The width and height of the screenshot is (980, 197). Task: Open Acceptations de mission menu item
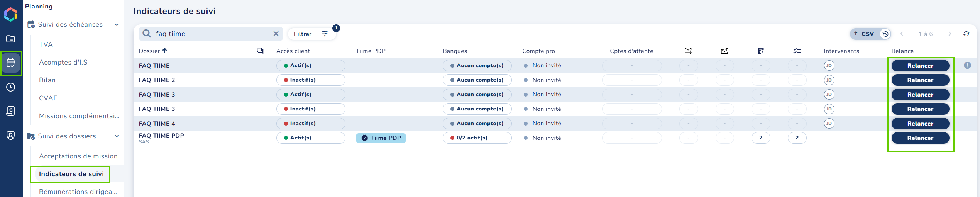click(78, 156)
